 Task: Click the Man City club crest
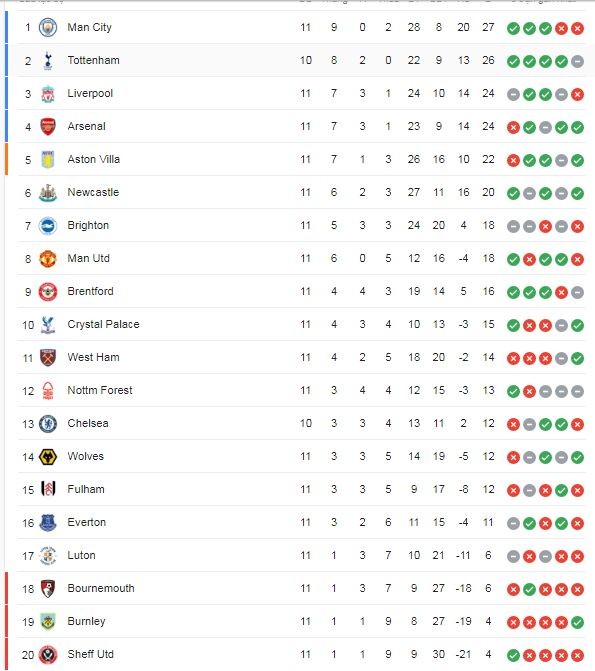48,28
